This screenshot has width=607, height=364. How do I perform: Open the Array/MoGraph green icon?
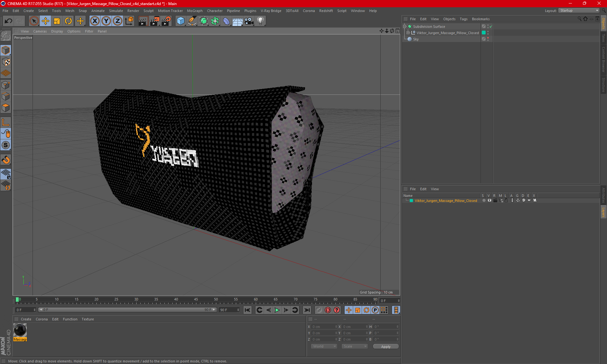tap(215, 21)
